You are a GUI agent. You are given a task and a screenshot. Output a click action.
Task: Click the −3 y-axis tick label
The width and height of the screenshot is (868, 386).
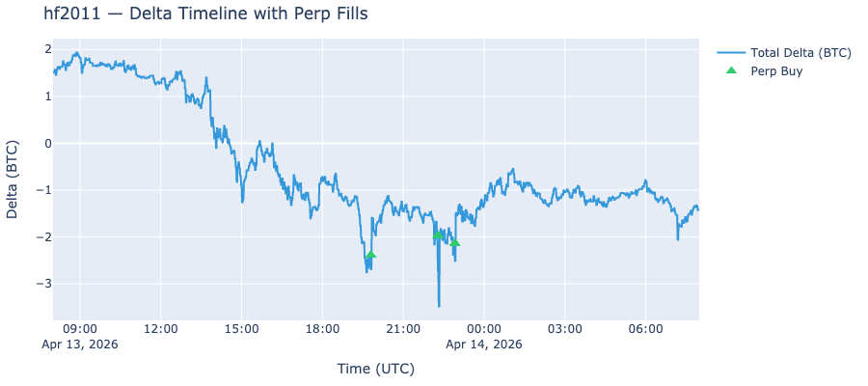(43, 284)
